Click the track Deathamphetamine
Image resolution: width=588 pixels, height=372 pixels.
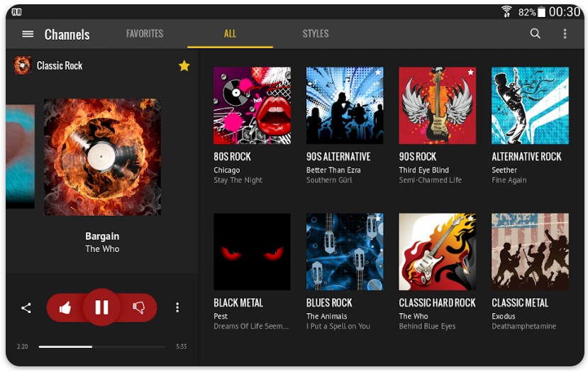pos(524,326)
